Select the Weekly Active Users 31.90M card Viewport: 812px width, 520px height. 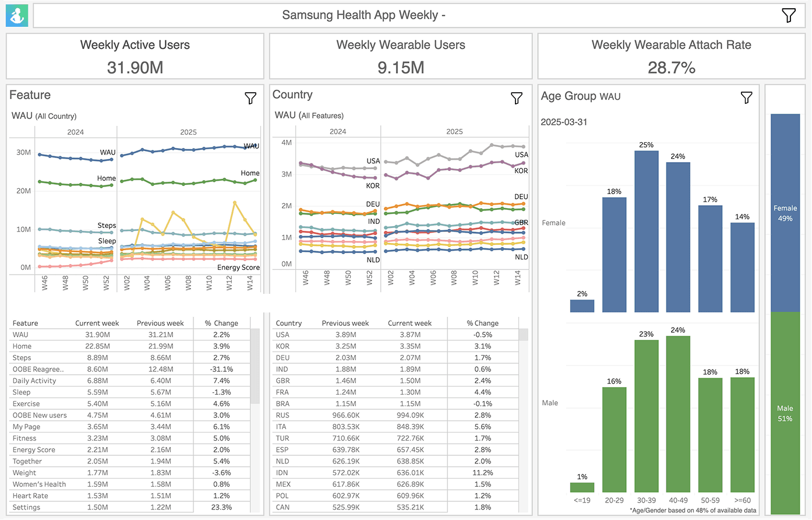point(135,57)
